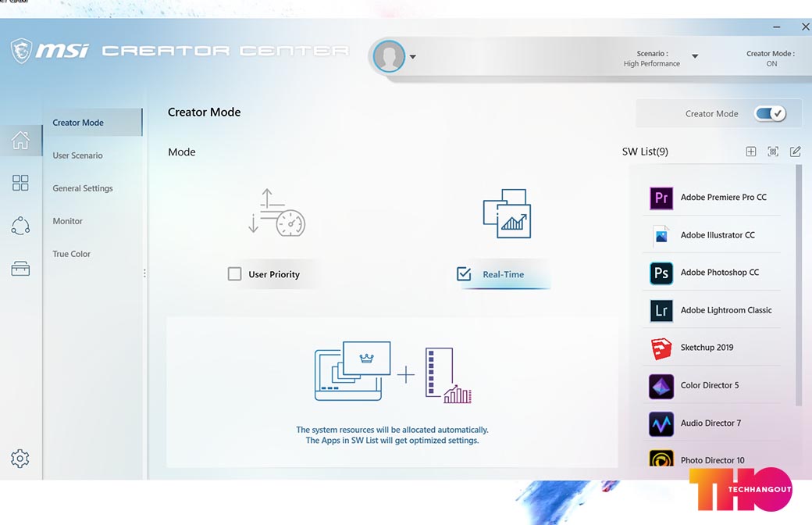Click the Creator Mode: ON status text

click(771, 58)
